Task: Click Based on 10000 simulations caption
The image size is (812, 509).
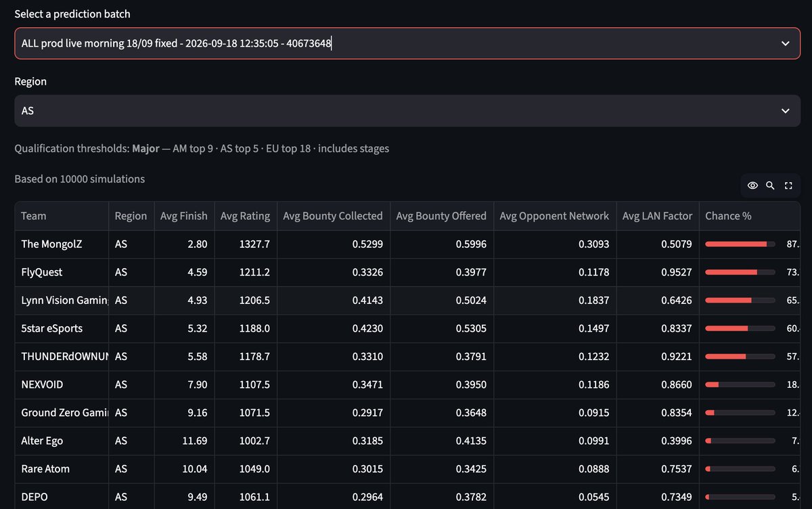Action: click(80, 179)
